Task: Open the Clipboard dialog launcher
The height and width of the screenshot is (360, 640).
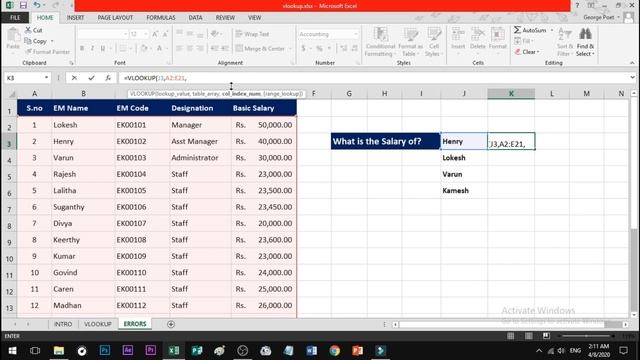Action: 71,63
